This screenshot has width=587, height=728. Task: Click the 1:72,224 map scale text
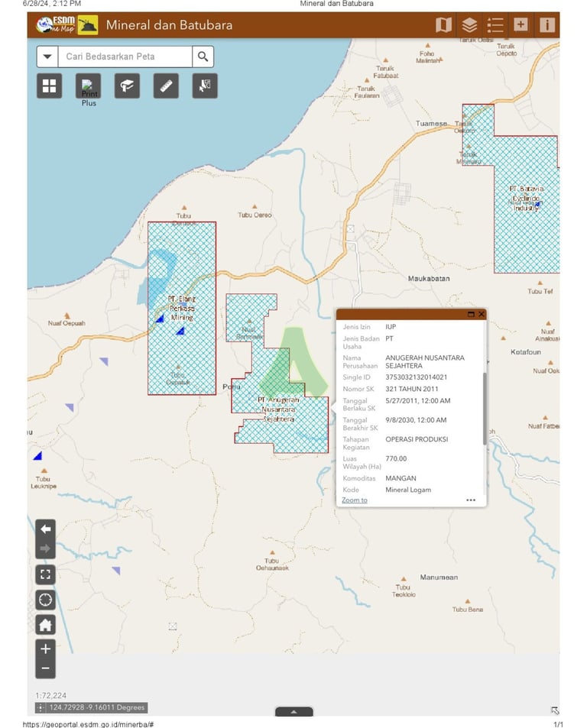(x=50, y=695)
